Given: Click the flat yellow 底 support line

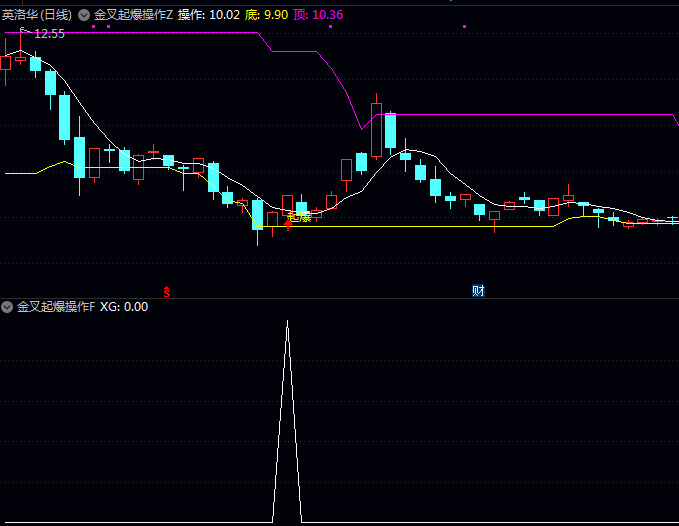Looking at the screenshot, I should point(420,227).
